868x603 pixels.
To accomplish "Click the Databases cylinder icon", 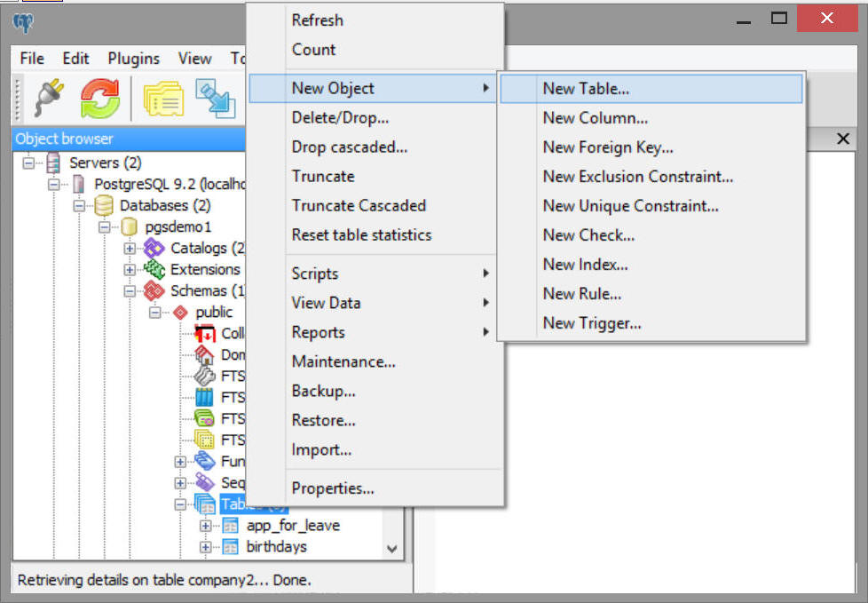I will point(105,206).
